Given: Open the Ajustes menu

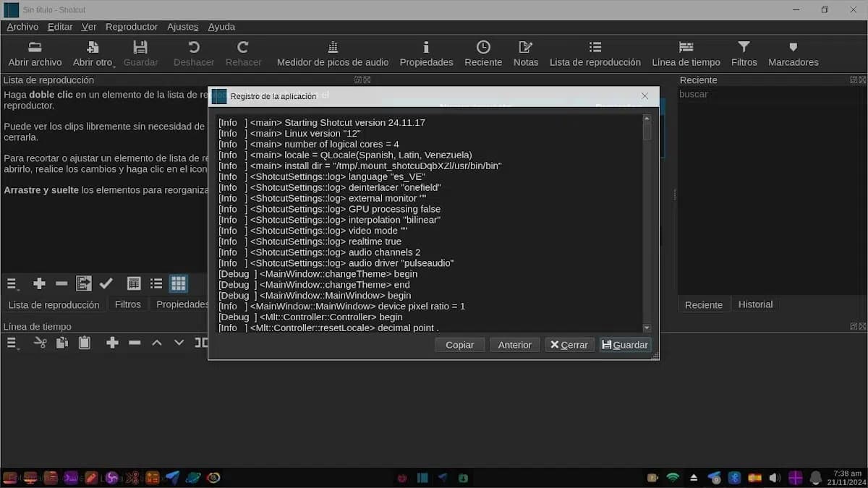Looking at the screenshot, I should (182, 27).
